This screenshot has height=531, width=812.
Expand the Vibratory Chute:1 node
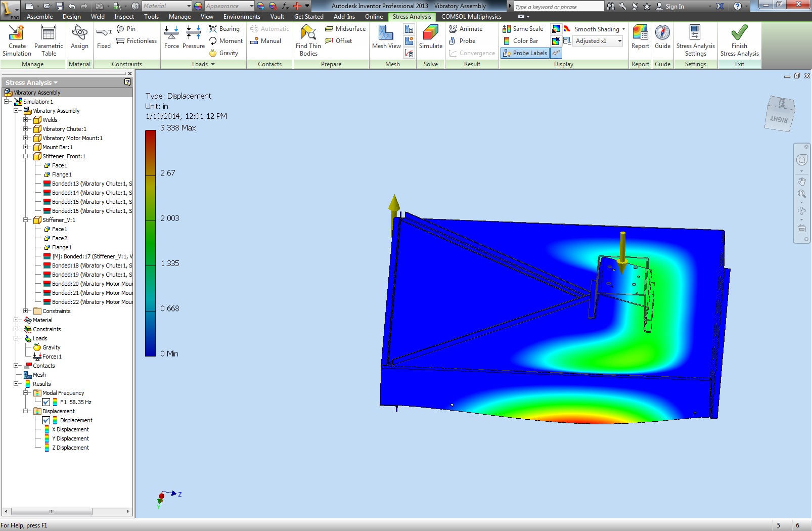tap(26, 129)
